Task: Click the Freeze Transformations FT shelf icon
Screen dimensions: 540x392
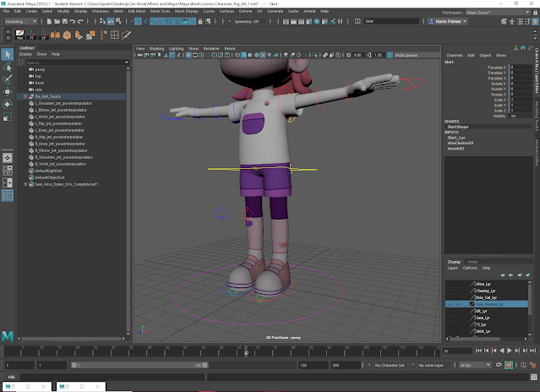Action: [31, 35]
